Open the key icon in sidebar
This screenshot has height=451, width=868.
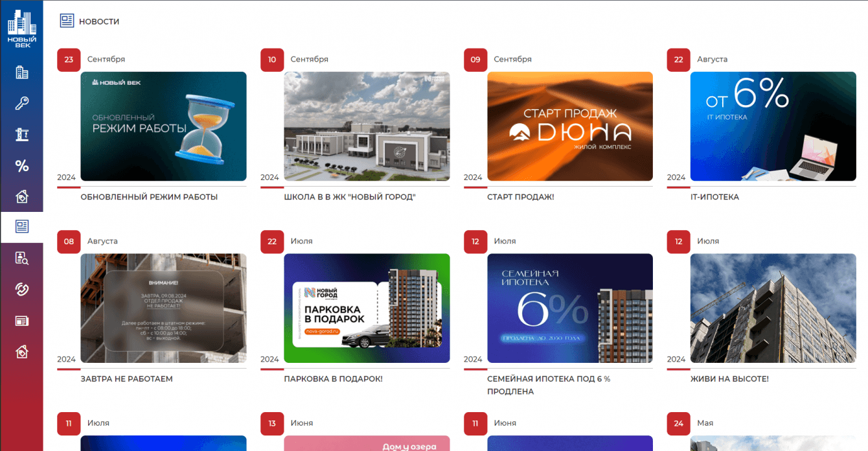coord(22,103)
